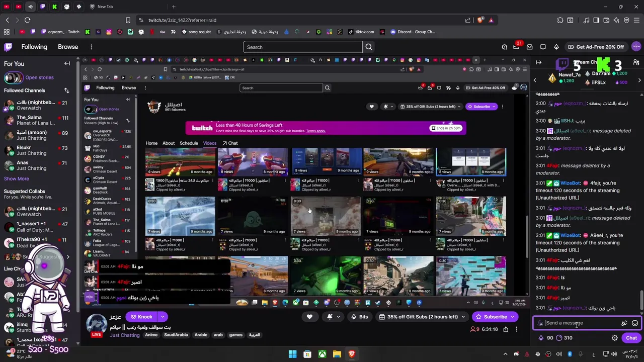Sort the Followed Channels list
This screenshot has height=362, width=644.
pyautogui.click(x=66, y=90)
